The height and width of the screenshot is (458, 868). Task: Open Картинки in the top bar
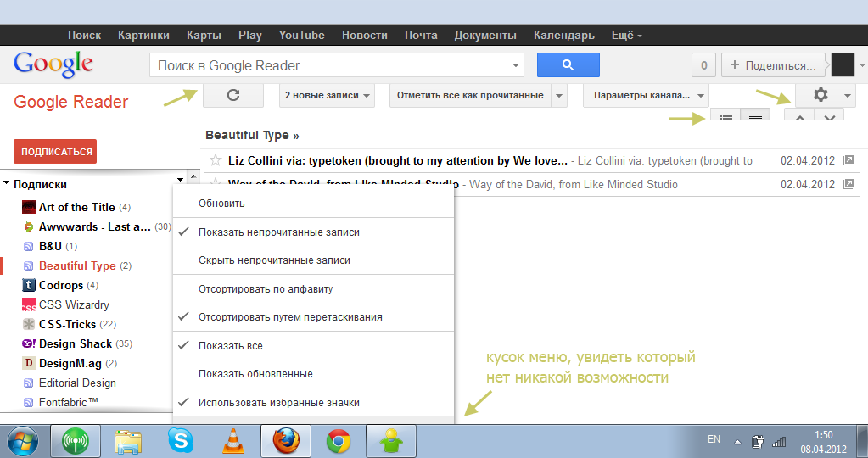pos(143,35)
